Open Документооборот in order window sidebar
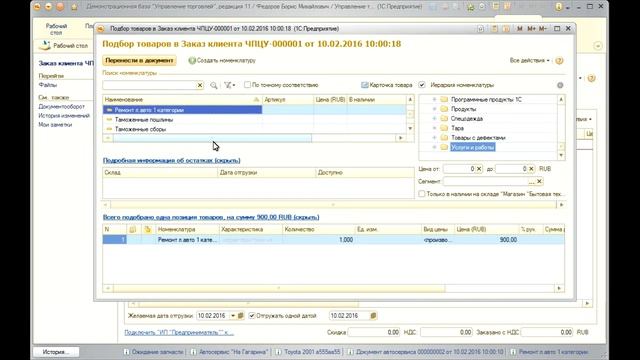 click(62, 107)
